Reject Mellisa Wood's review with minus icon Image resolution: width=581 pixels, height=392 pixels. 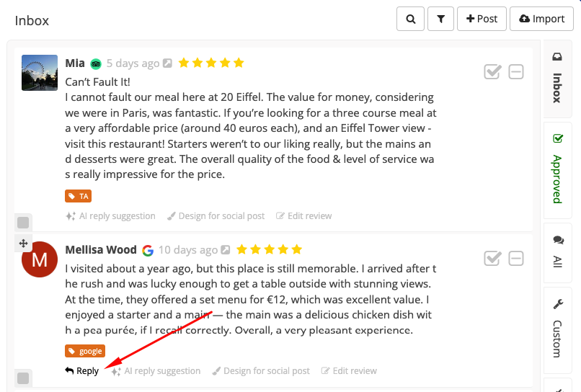point(516,259)
